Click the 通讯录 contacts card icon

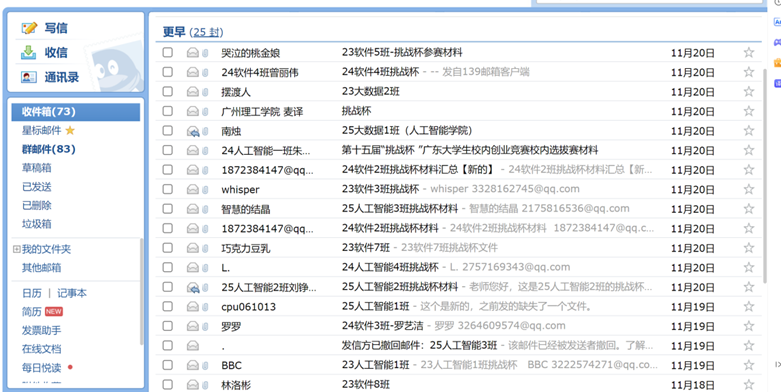coord(29,77)
